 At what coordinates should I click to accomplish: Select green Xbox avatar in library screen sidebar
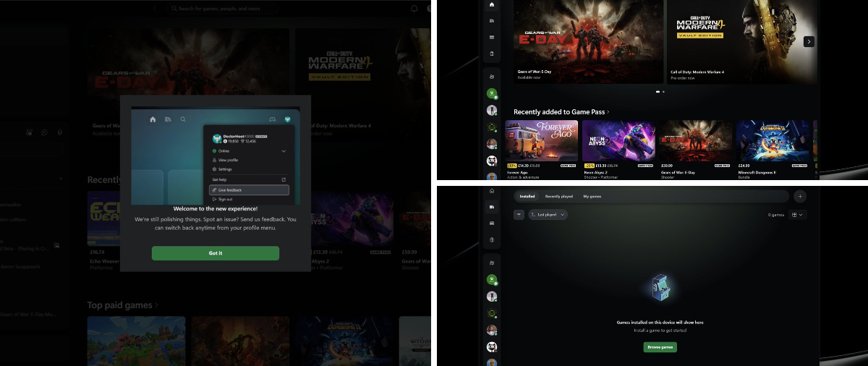492,280
